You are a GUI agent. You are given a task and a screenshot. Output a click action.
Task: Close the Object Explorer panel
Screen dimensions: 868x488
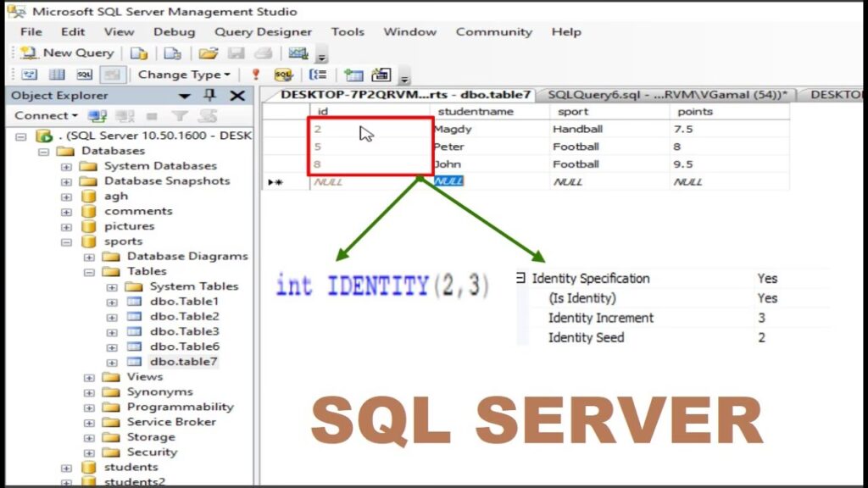[237, 96]
